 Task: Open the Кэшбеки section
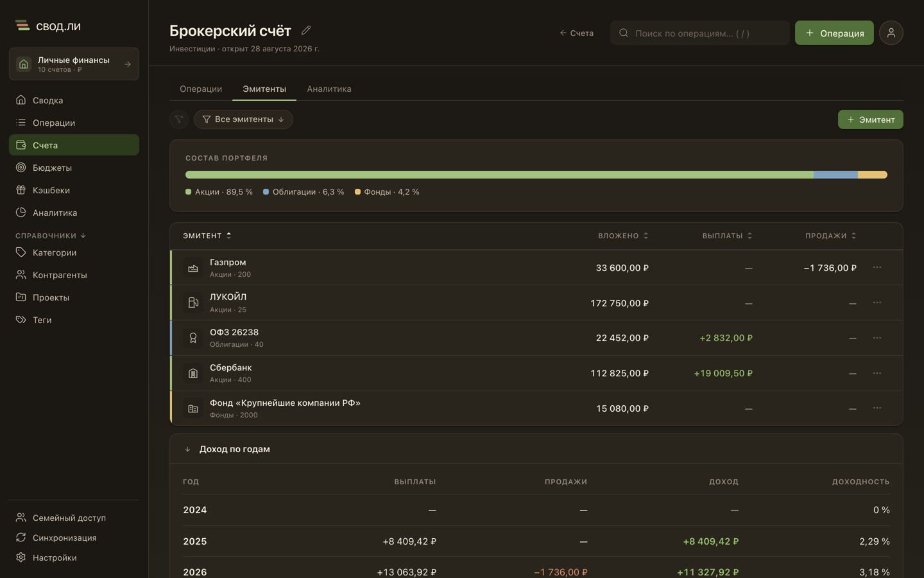point(74,190)
